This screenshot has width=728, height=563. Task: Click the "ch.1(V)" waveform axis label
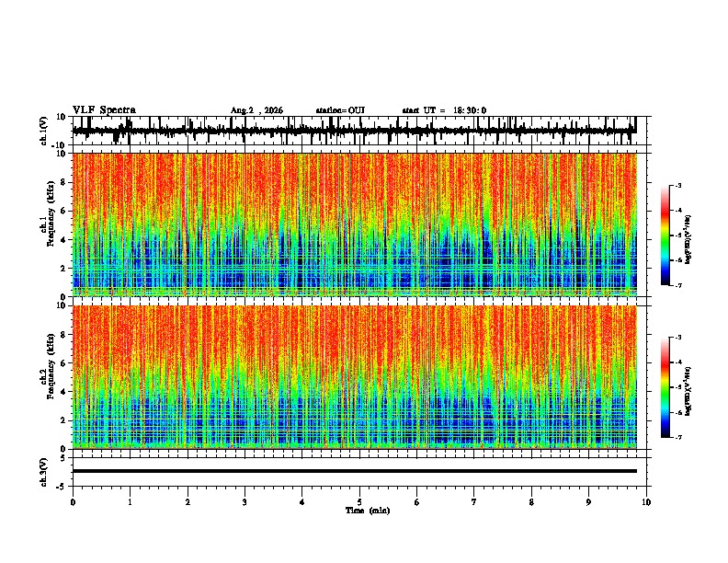[x=44, y=131]
